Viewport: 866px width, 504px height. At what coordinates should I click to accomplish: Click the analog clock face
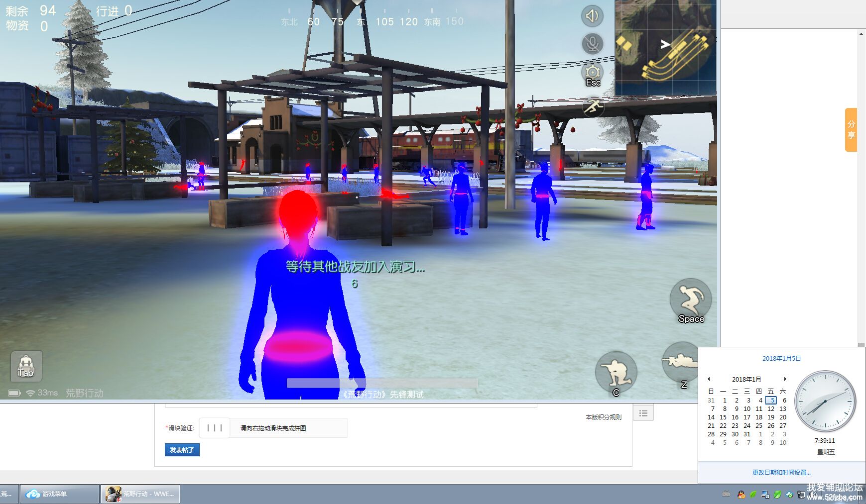click(825, 402)
